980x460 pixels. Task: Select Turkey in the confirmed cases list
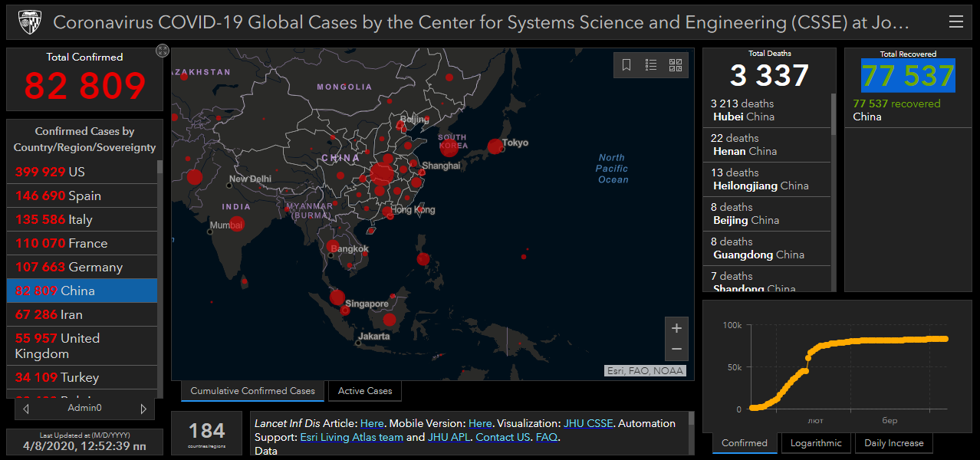point(82,377)
